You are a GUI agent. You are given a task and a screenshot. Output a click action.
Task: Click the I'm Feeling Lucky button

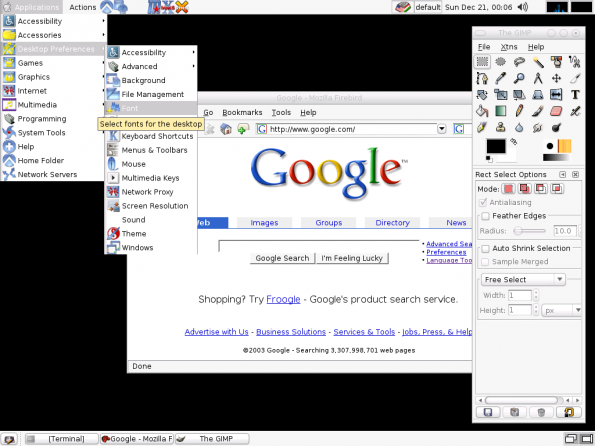(x=352, y=258)
